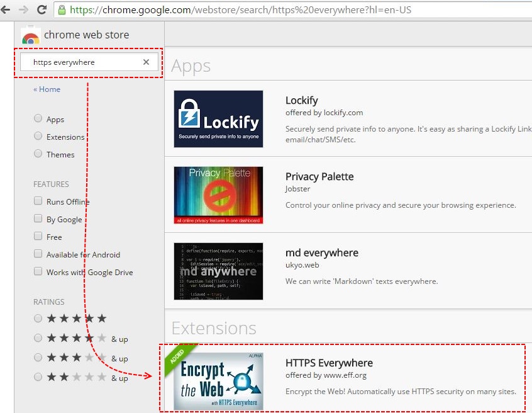
Task: Click 'Securely send private info' description
Action: click(x=408, y=134)
